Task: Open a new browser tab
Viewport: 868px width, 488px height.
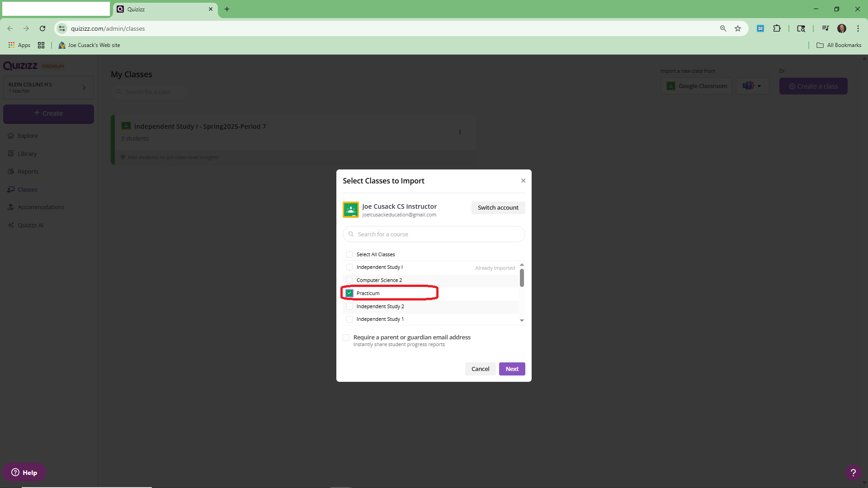Action: 227,9
